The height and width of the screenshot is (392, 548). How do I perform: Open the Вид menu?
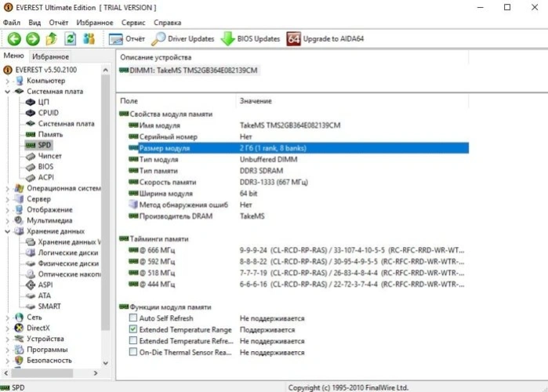coord(34,23)
